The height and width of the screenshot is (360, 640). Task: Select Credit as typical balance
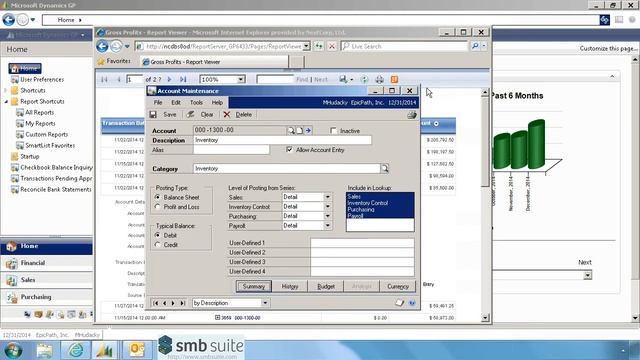(x=158, y=245)
